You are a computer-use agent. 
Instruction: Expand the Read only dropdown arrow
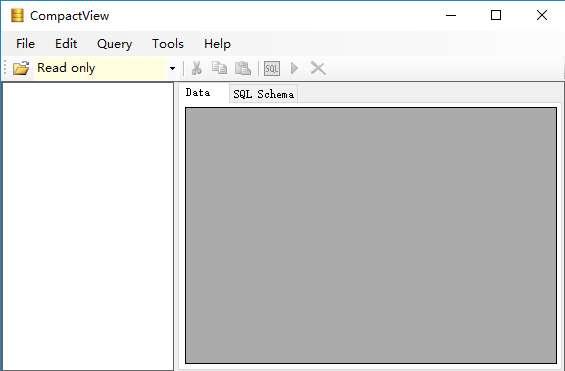click(x=173, y=68)
